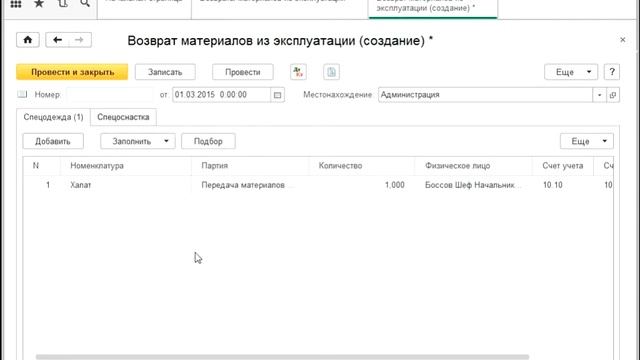Click Партия column header
Viewport: 640px width, 360px height.
tap(250, 166)
